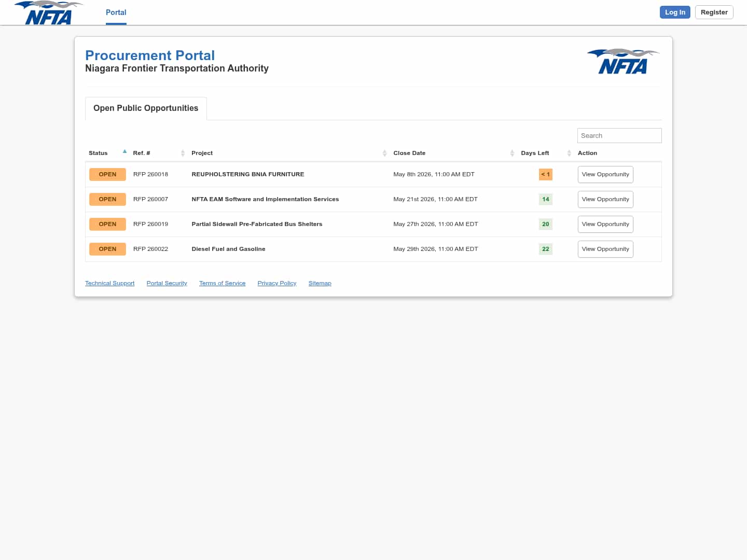Click the Action column header

587,153
